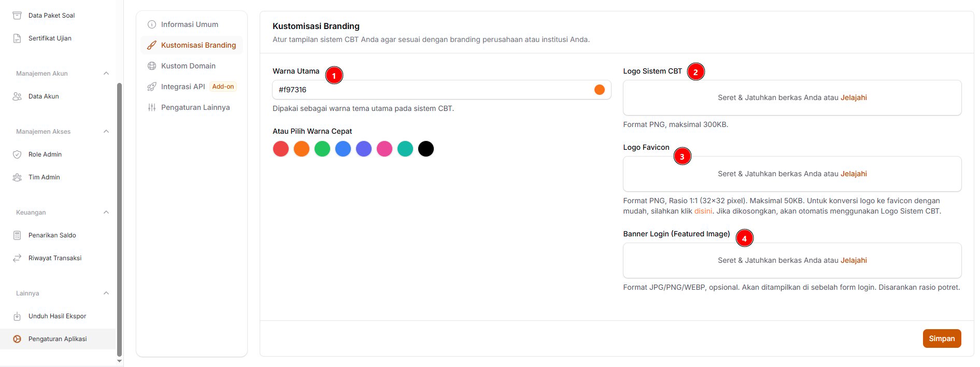Click the Warna Utama hex input field
Screen dimensions: 980x367
(x=442, y=90)
